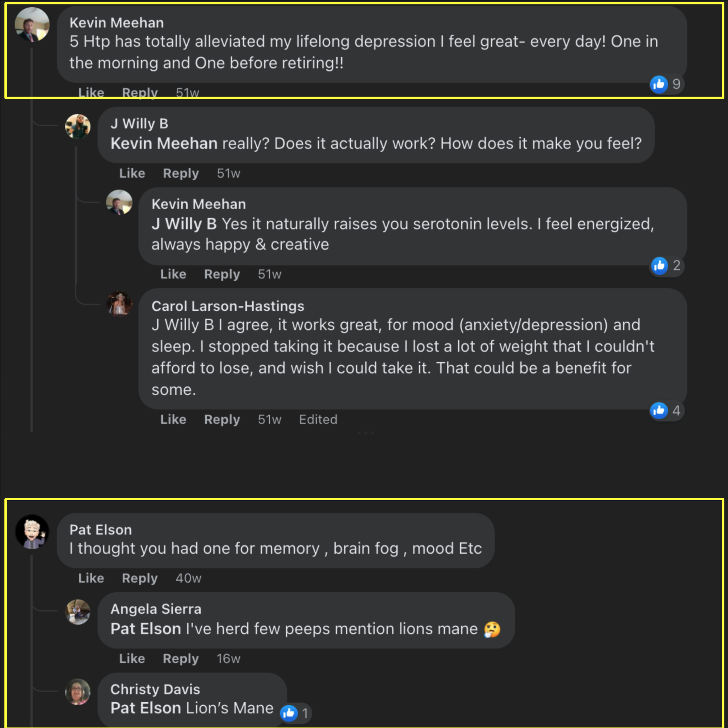Click Carol Larson-Hastings' profile photo
Viewport: 728px width, 728px height.
click(119, 303)
